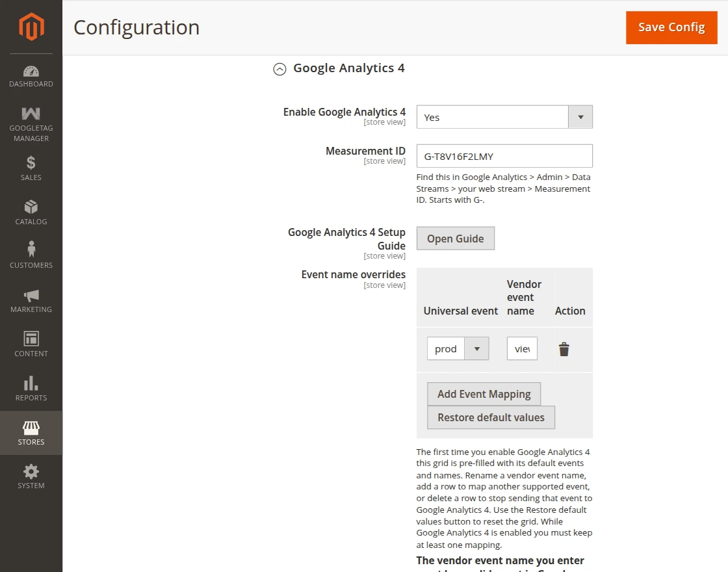Viewport: 728px width, 572px height.
Task: Click Save Config button
Action: (x=671, y=27)
